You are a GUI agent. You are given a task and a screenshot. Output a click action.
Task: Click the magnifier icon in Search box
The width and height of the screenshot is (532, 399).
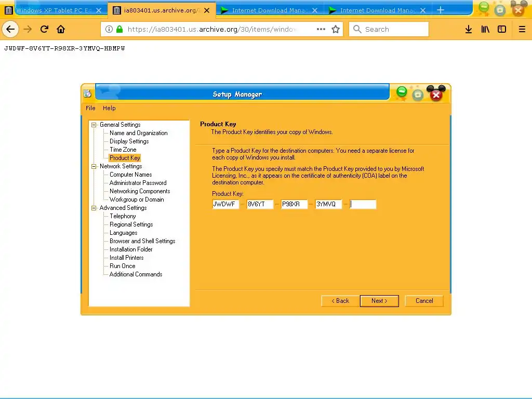(357, 29)
